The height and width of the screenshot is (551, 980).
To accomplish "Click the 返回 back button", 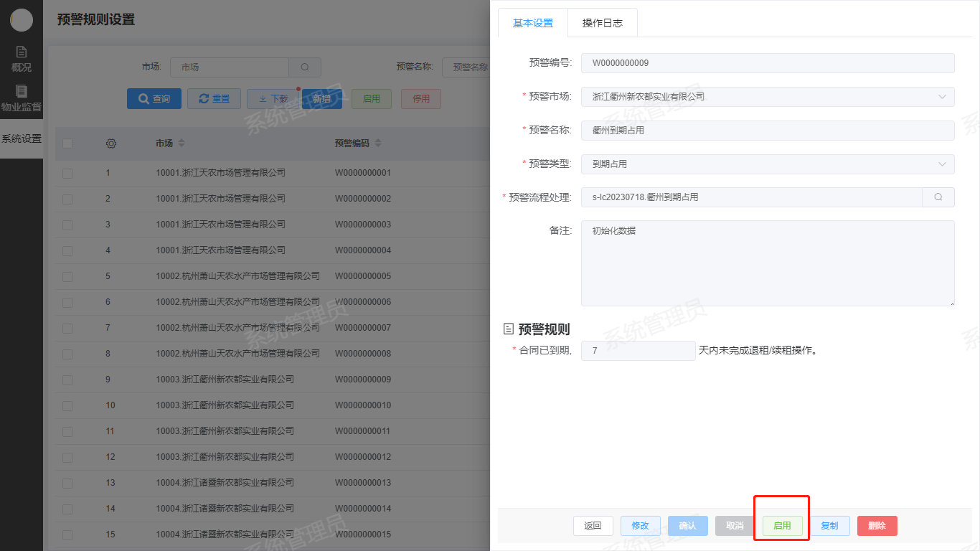I will (593, 526).
